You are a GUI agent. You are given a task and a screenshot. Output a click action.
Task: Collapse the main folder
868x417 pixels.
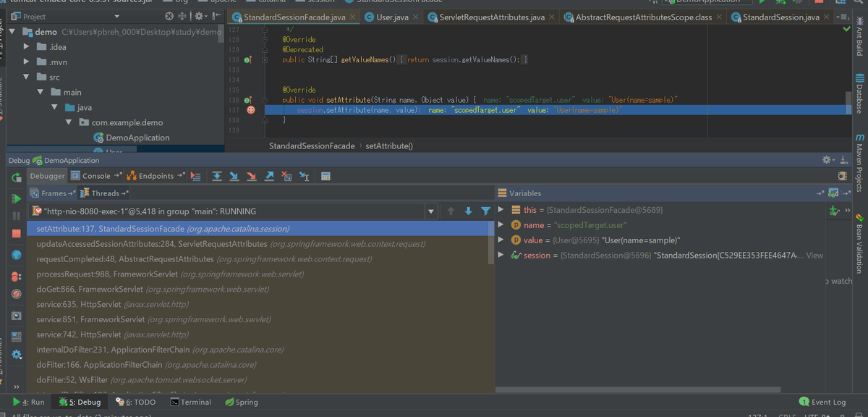click(41, 93)
